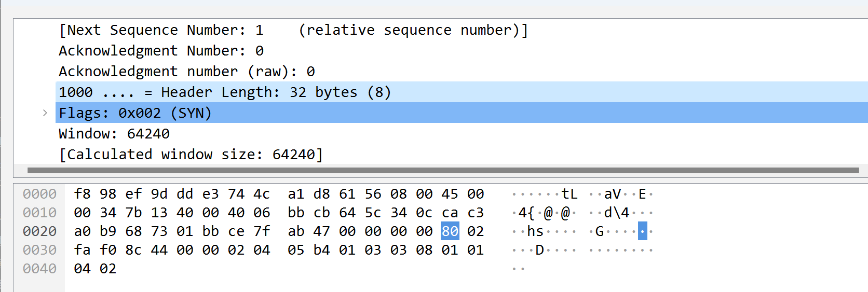Expand the Flags: 0x002 (SYN) row
Viewport: 868px width, 292px height.
coord(45,113)
